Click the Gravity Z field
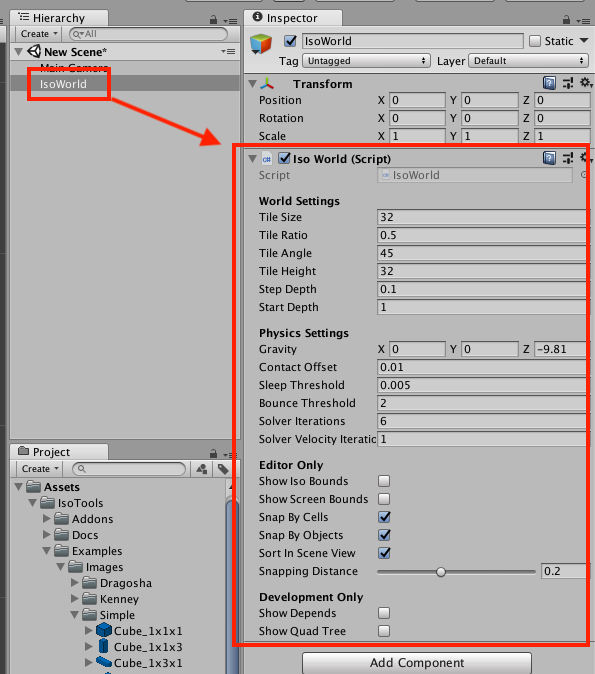Screen dimensions: 595x674 tap(560, 349)
